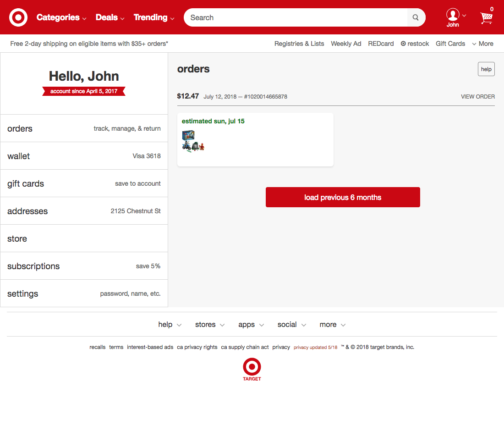Expand the Categories dropdown
This screenshot has width=504, height=437.
(x=58, y=17)
